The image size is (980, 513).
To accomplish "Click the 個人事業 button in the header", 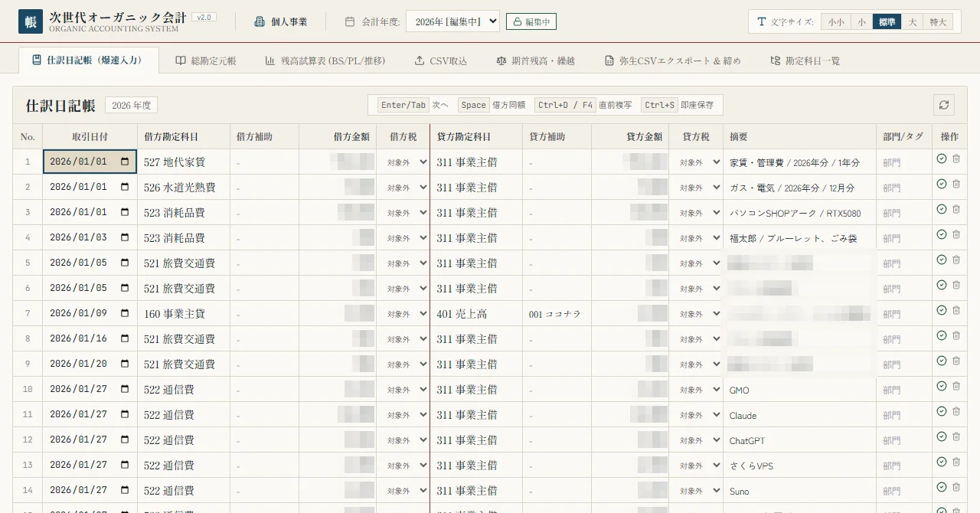I will [280, 21].
